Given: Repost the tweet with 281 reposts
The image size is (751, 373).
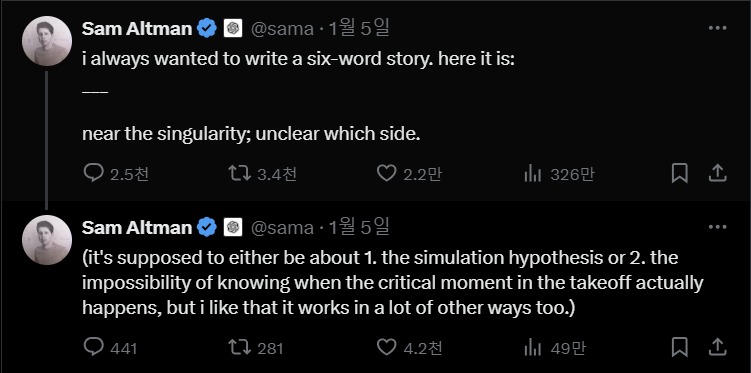Looking at the screenshot, I should 255,347.
